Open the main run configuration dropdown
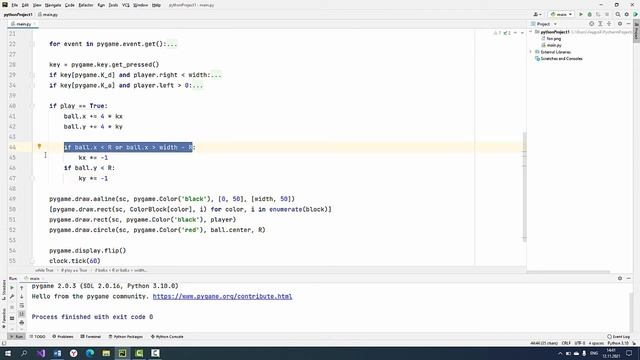The width and height of the screenshot is (640, 360). pyautogui.click(x=561, y=14)
